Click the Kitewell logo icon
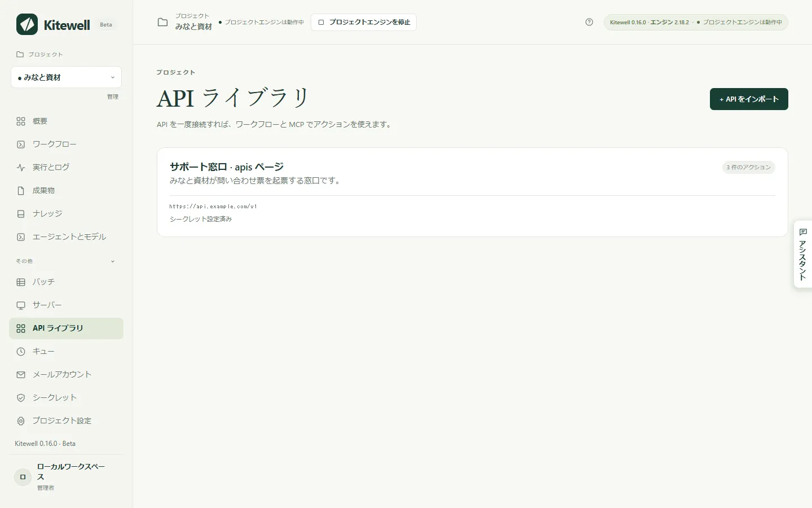The width and height of the screenshot is (812, 508). pyautogui.click(x=27, y=24)
